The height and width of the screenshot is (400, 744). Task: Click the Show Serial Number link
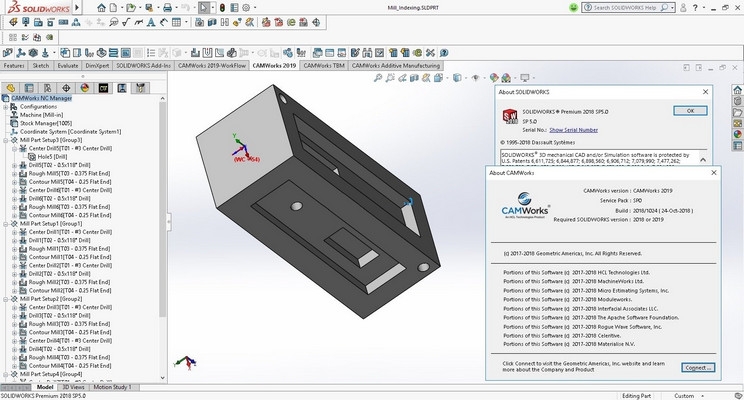[573, 130]
